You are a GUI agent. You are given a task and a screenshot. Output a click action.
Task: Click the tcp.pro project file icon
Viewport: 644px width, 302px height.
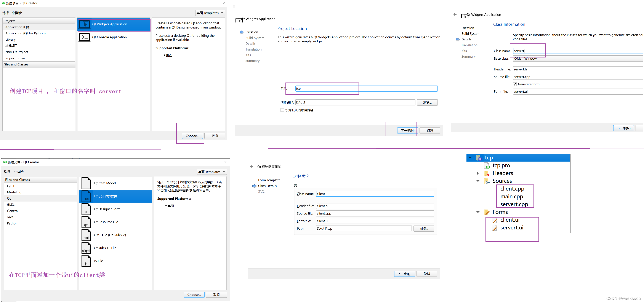pyautogui.click(x=487, y=166)
